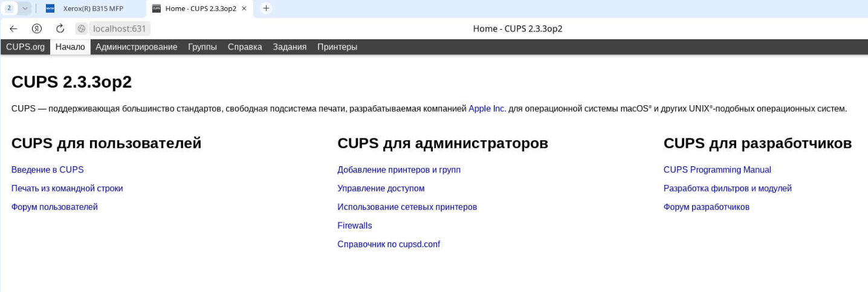Viewport: 868px width, 292px height.
Task: Expand the tab list dropdown arrow
Action: pyautogui.click(x=25, y=8)
